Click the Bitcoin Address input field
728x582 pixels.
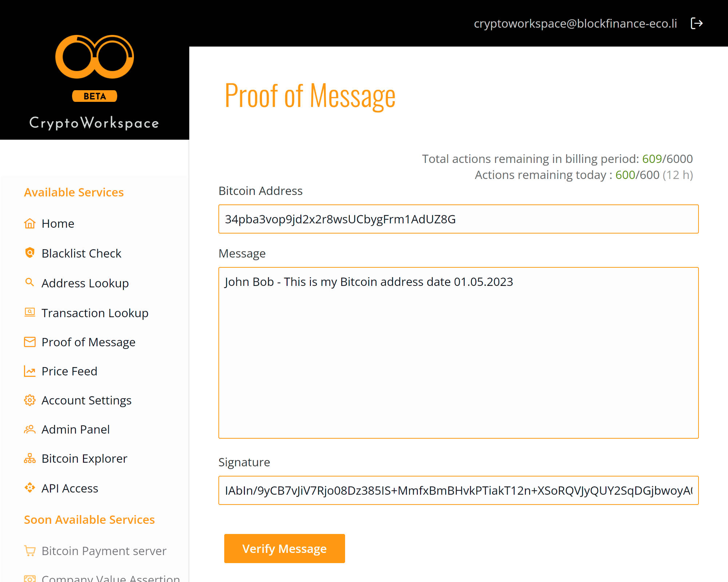point(458,219)
